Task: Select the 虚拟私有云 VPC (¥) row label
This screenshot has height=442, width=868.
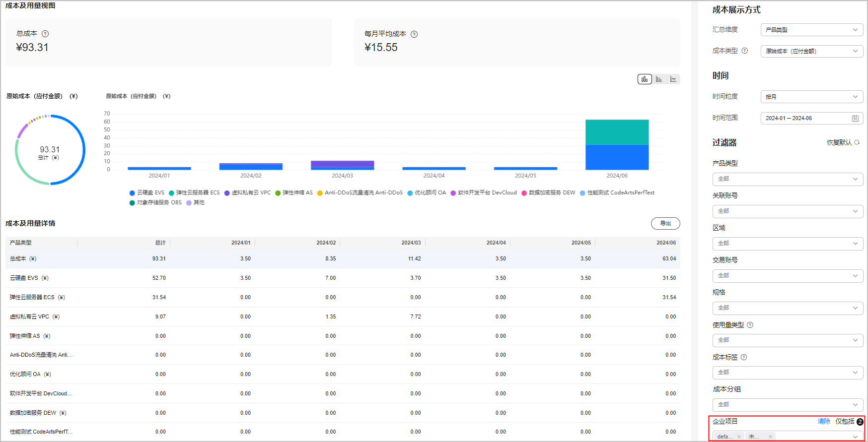Action: [x=35, y=317]
